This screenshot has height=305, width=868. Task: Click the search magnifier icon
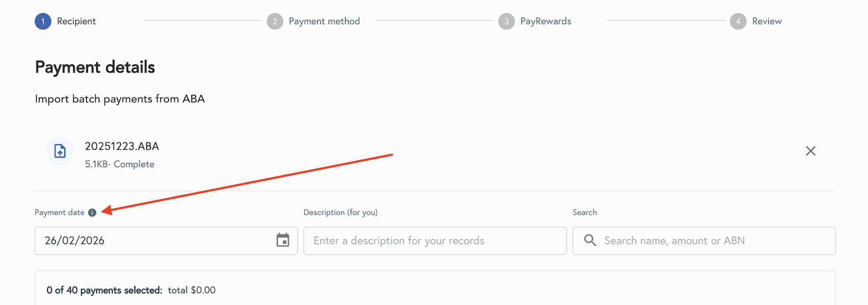(x=590, y=240)
